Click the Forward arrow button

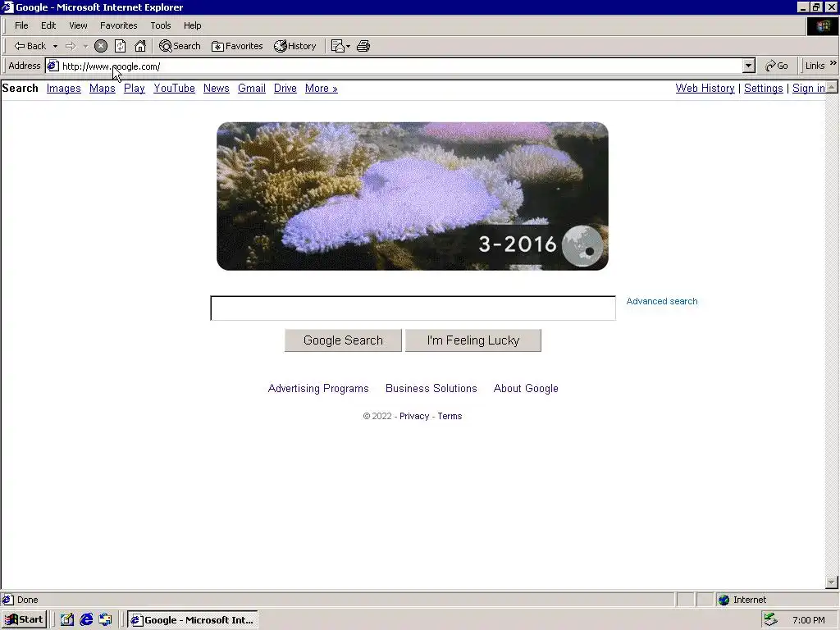tap(71, 46)
